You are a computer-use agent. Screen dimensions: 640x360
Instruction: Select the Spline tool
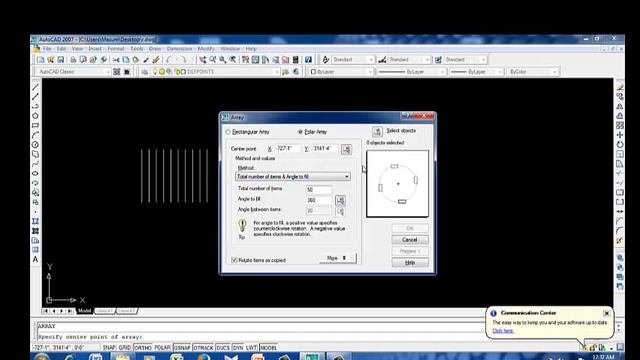[x=36, y=164]
